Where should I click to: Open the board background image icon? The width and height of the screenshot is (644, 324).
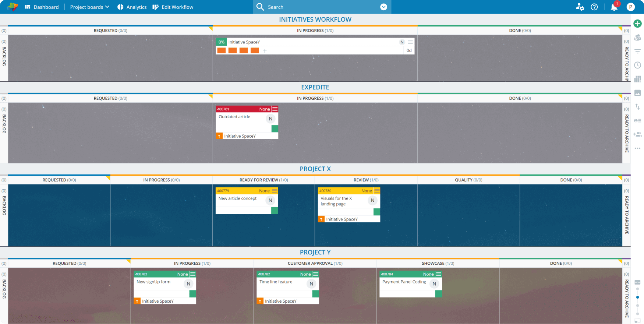(x=637, y=93)
